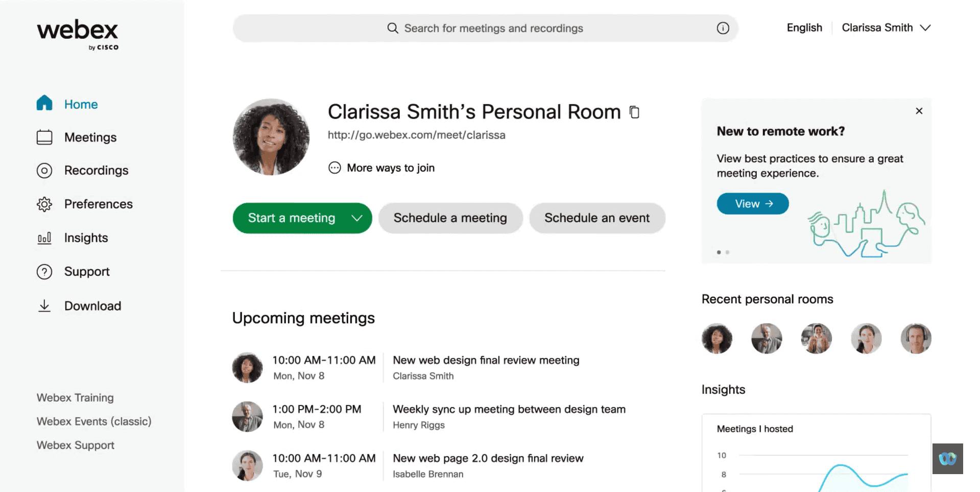Open the Webex assistant floating icon
Image resolution: width=980 pixels, height=492 pixels.
pos(947,458)
